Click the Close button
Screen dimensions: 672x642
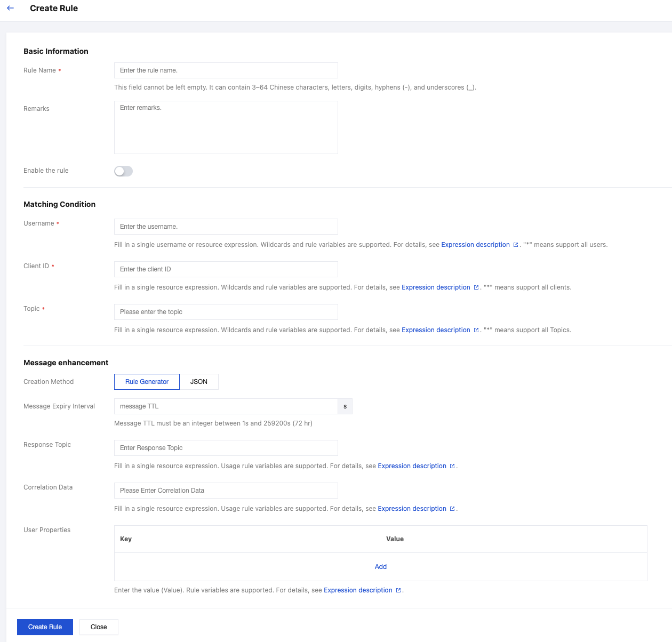99,627
